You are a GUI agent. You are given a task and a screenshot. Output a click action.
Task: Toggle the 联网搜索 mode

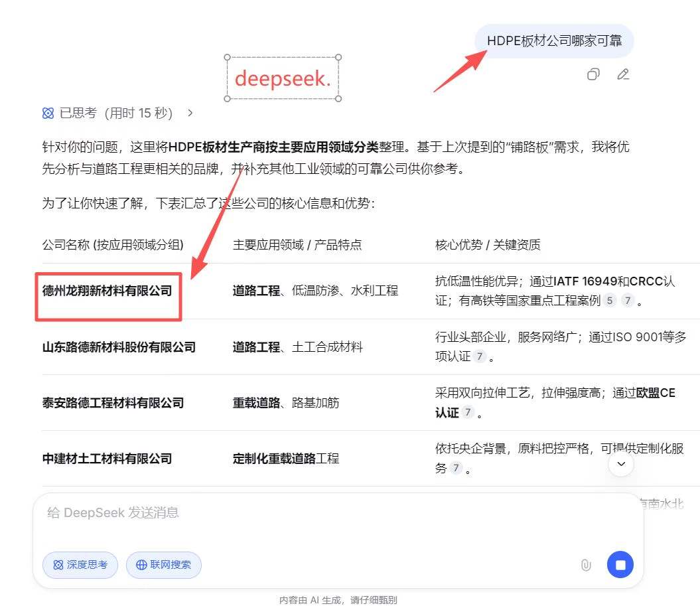click(164, 565)
